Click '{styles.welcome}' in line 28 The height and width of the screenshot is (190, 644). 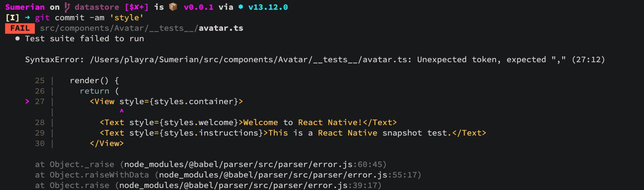pos(199,122)
